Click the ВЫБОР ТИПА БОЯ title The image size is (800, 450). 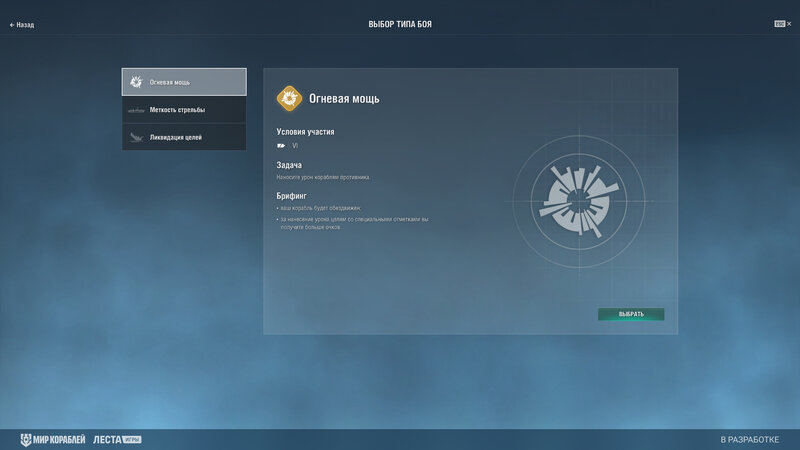pos(400,24)
